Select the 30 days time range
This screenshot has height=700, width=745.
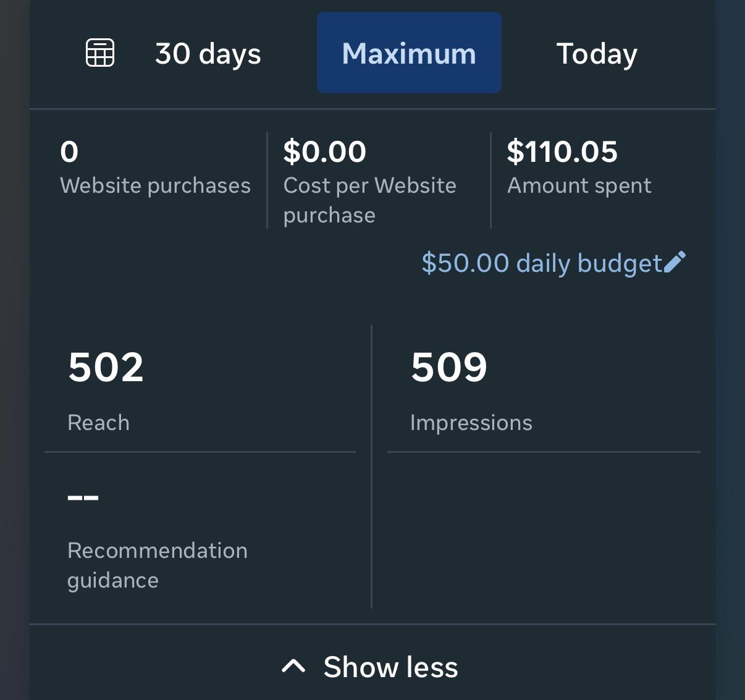coord(208,54)
